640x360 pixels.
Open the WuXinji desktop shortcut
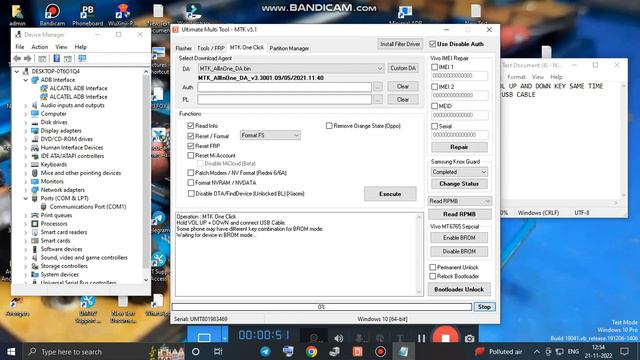point(122,15)
